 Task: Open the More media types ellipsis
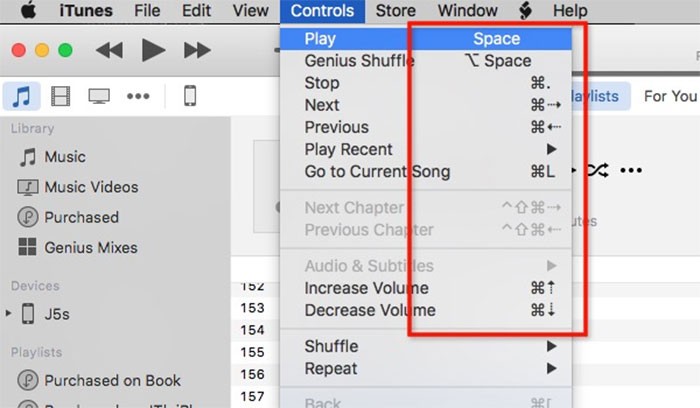137,96
